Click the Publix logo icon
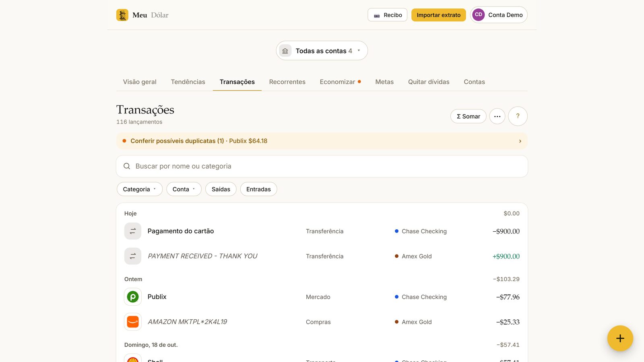 133,297
